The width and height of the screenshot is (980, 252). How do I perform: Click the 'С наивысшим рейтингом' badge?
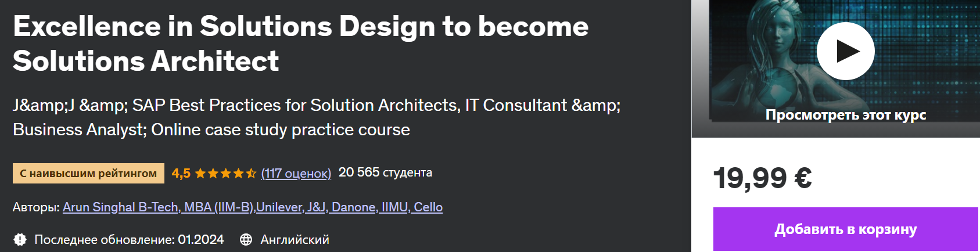[x=88, y=173]
